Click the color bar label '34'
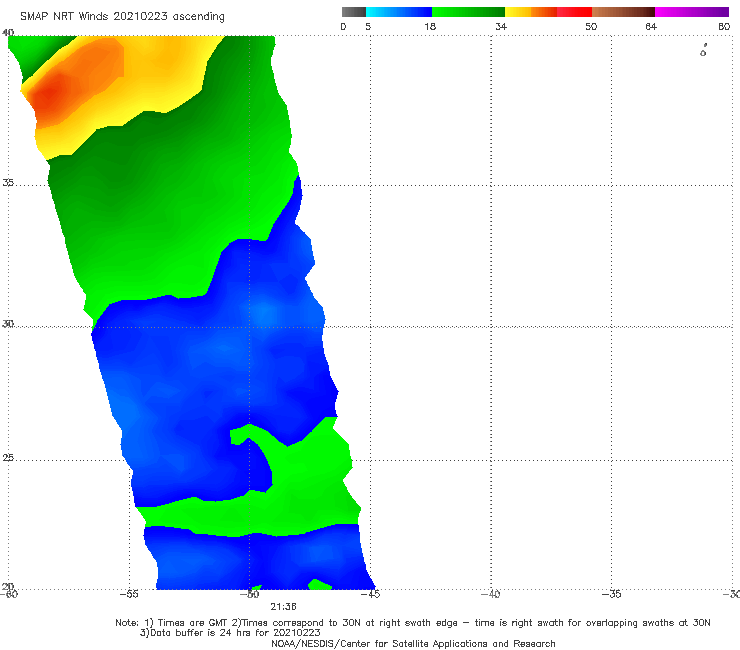740x650 pixels. tap(501, 26)
